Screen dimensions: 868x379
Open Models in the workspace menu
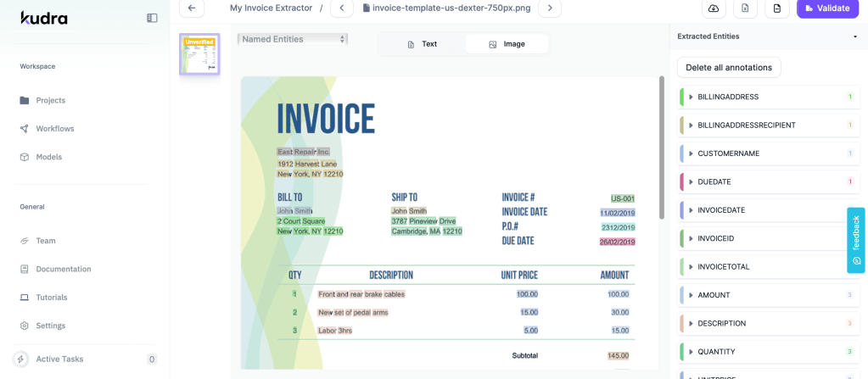click(x=48, y=157)
